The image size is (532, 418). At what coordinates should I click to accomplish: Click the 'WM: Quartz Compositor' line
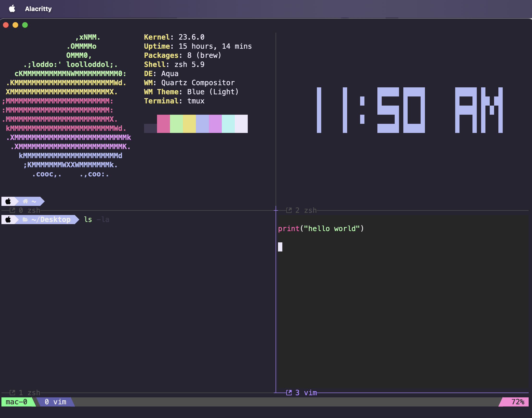[189, 83]
